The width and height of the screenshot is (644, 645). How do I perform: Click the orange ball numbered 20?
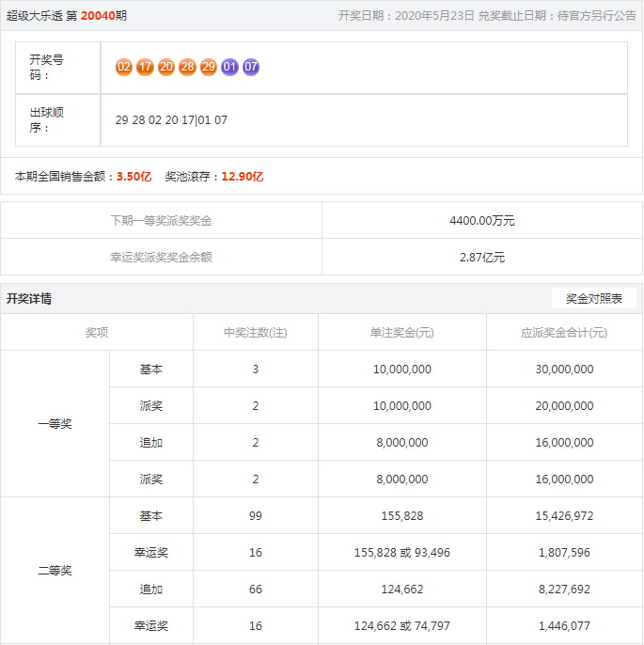click(166, 67)
